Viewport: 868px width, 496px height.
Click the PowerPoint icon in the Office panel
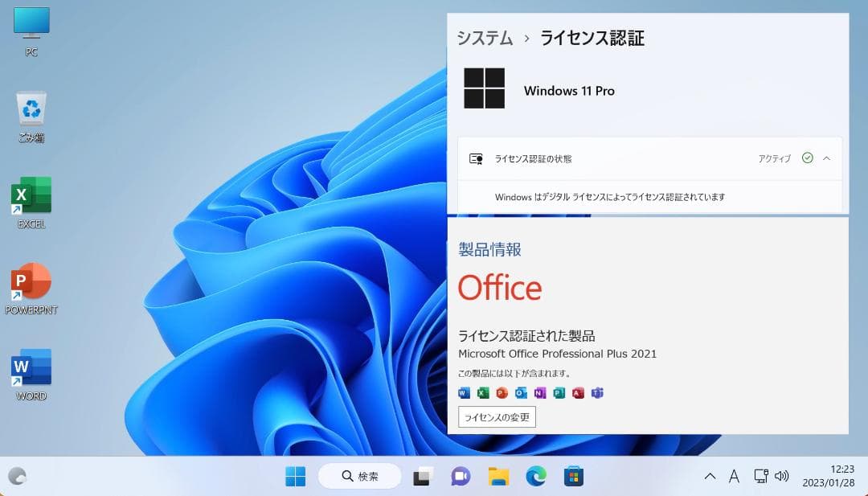[x=502, y=393]
